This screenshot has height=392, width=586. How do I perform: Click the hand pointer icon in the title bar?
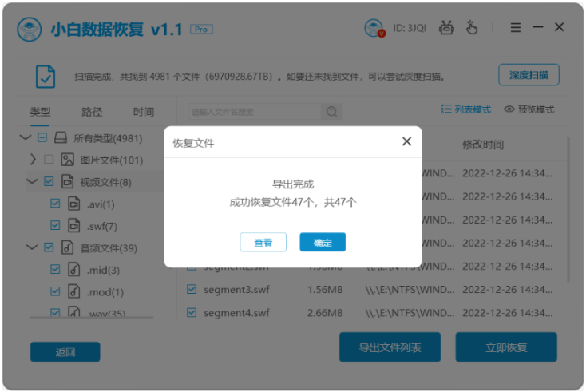tap(472, 27)
